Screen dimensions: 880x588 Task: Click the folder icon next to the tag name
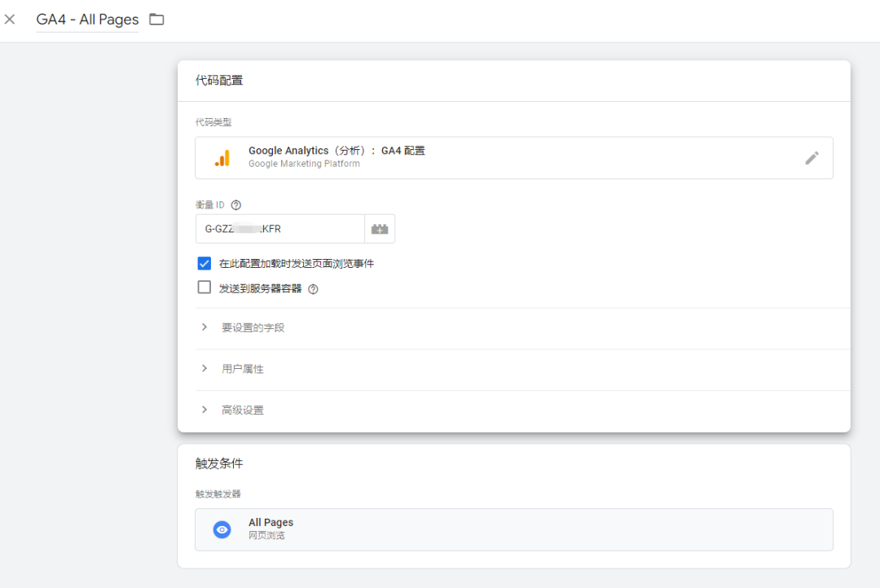155,19
